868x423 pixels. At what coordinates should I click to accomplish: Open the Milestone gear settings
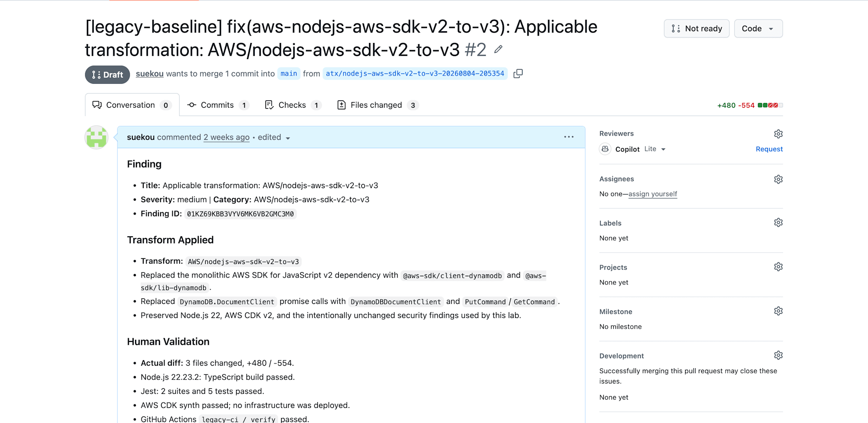click(x=778, y=311)
